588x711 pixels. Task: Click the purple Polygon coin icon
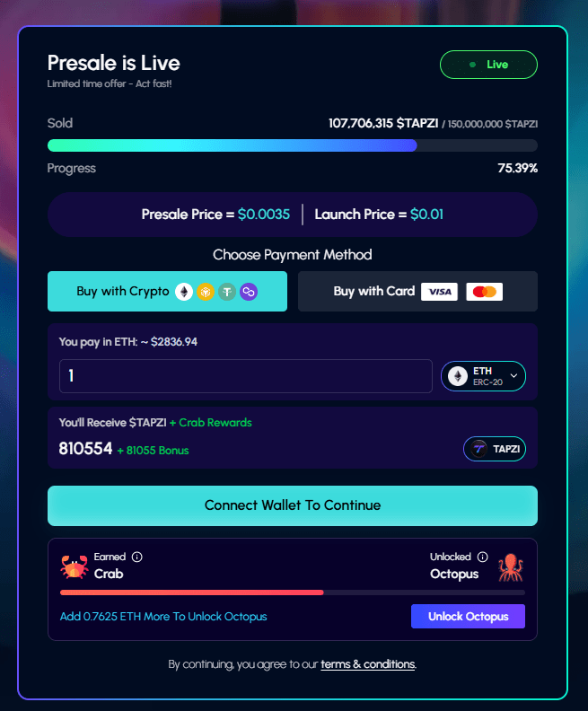(249, 292)
